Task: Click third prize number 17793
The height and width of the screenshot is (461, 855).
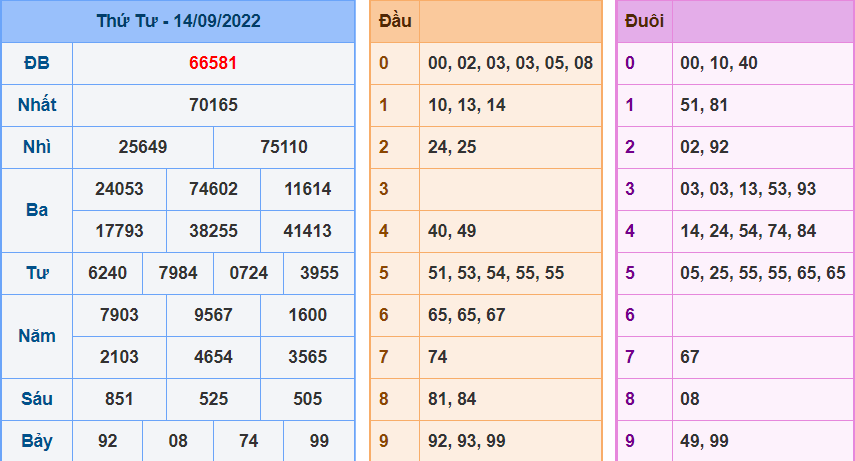Action: tap(119, 231)
